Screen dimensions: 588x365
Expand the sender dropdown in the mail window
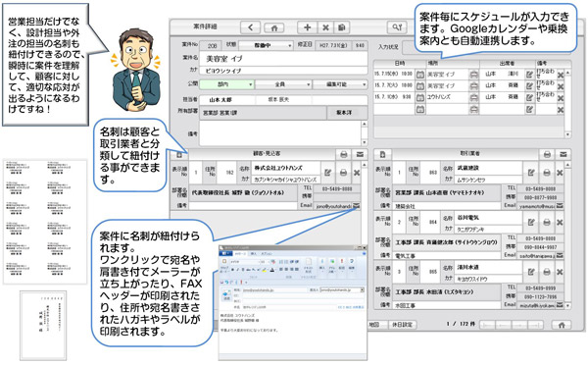point(363,289)
